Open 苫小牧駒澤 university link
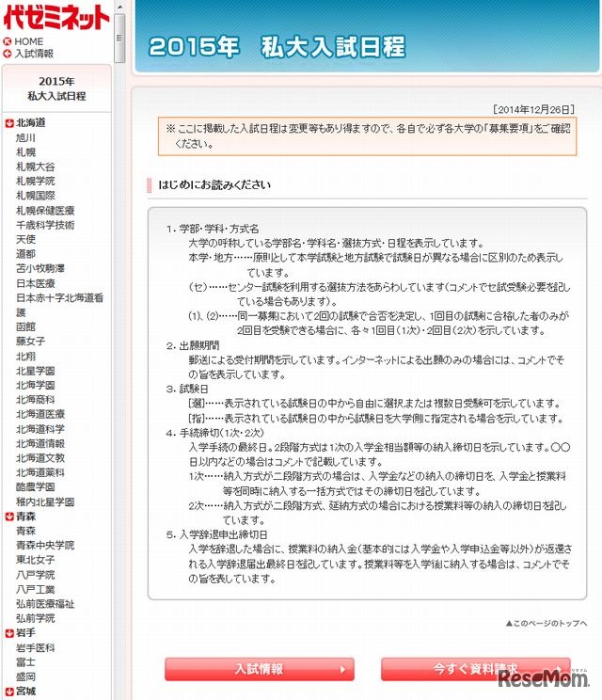 40,268
